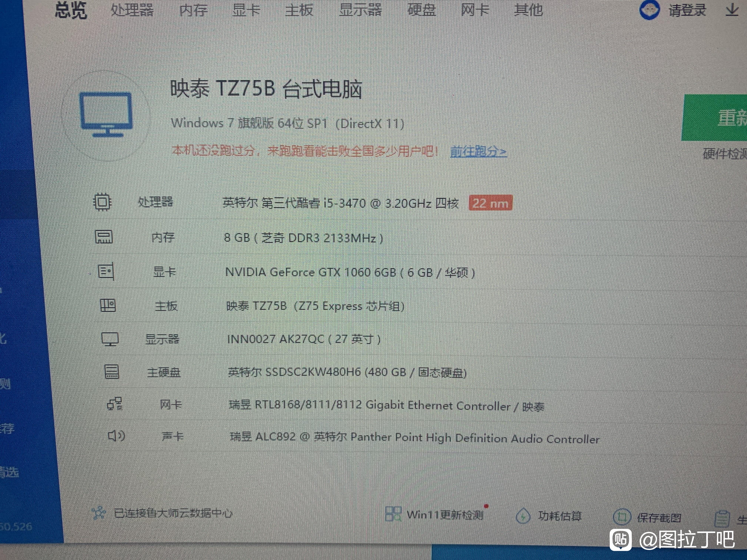Click the login avatar icon
Viewport: 747px width, 560px height.
point(649,9)
